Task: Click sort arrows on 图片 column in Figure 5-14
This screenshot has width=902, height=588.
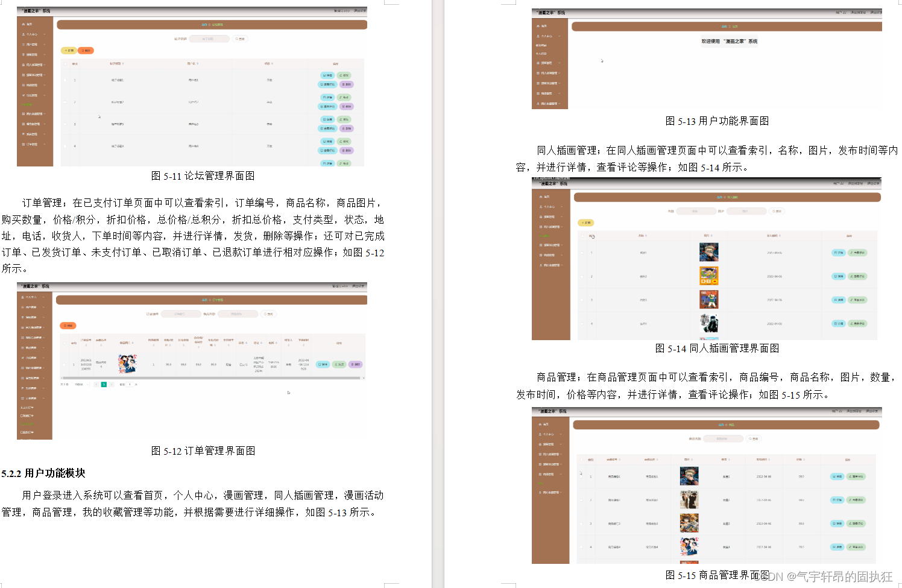Action: point(711,236)
